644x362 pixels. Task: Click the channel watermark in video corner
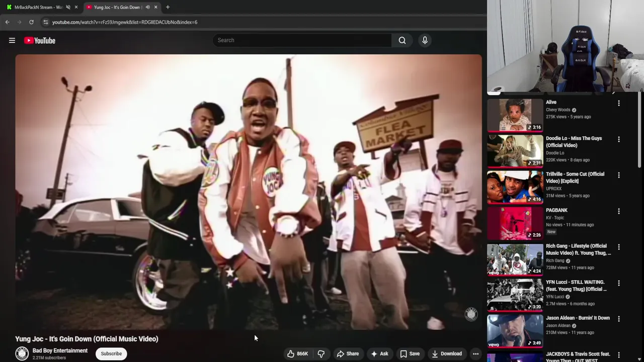(471, 314)
